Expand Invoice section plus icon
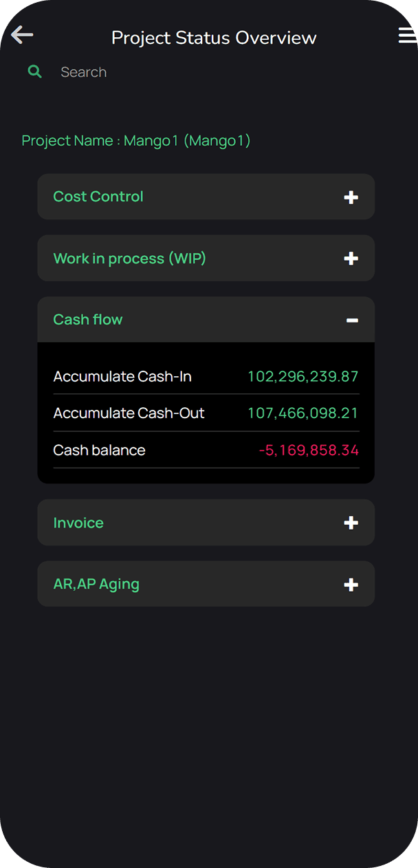The width and height of the screenshot is (418, 868). (351, 523)
